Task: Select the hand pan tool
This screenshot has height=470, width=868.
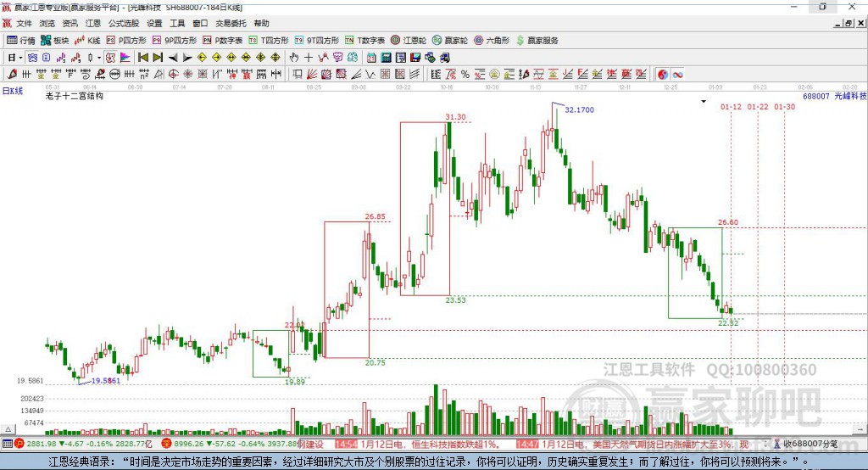Action: click(294, 58)
